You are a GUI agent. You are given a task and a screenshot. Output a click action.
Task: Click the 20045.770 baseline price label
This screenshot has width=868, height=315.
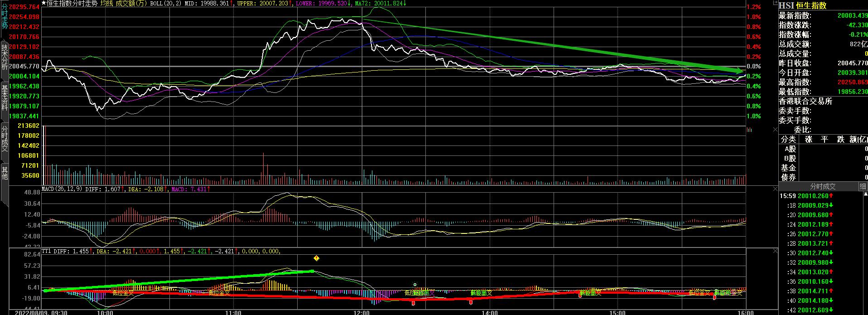click(x=24, y=66)
